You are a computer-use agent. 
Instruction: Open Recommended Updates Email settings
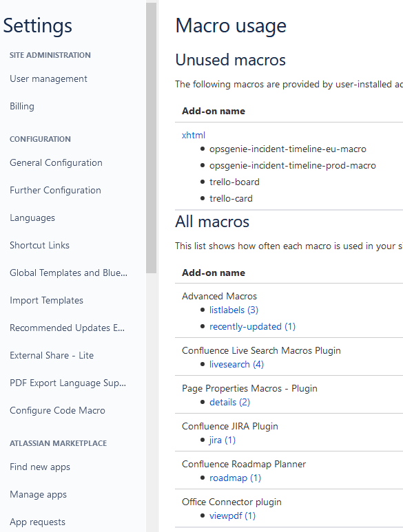(x=68, y=328)
